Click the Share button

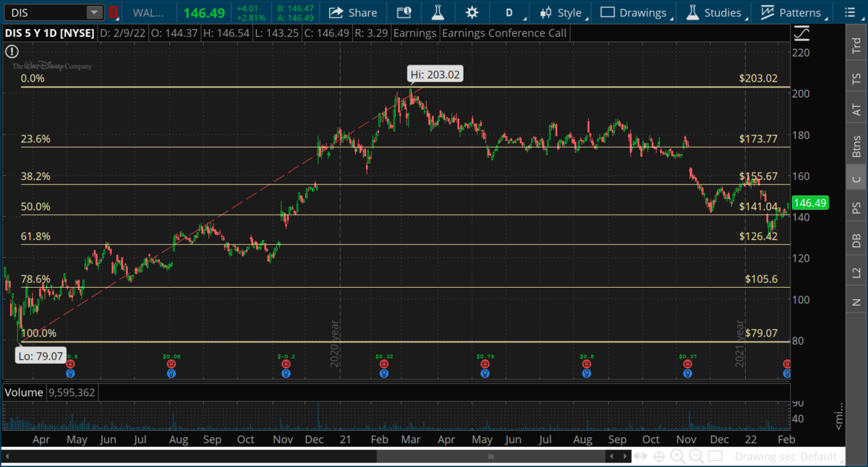352,12
